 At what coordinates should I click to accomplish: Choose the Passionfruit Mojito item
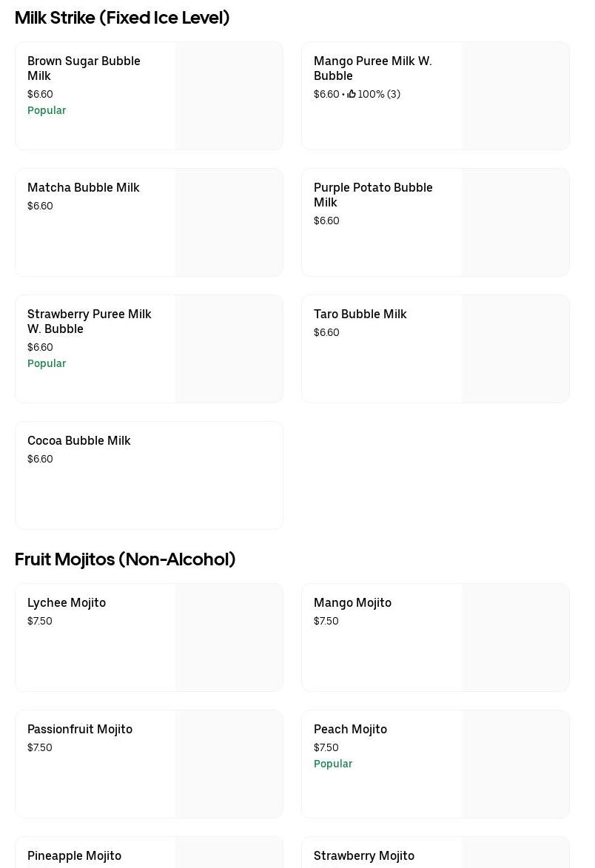80,730
